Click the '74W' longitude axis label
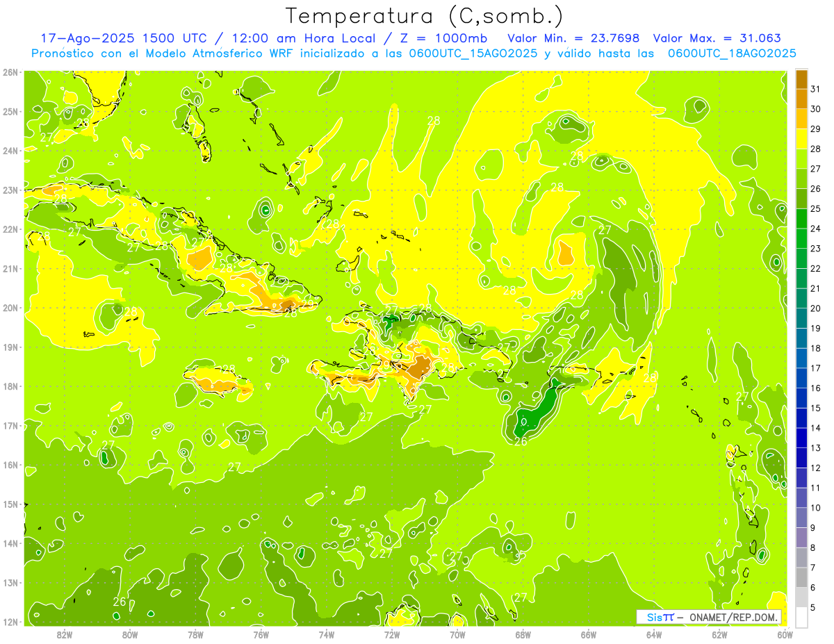 326,634
